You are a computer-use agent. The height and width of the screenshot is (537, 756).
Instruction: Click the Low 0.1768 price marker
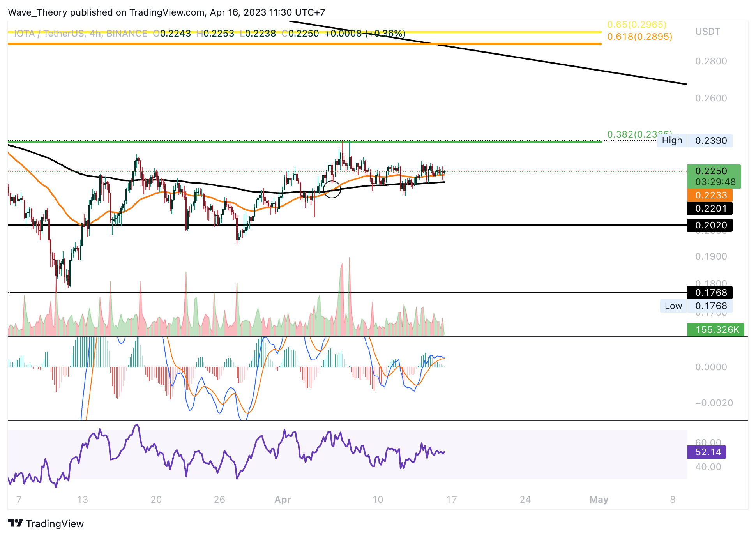tap(696, 306)
